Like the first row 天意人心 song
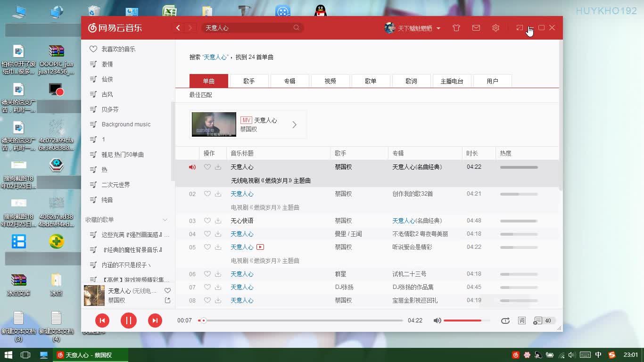This screenshot has height=362, width=644. point(207,167)
